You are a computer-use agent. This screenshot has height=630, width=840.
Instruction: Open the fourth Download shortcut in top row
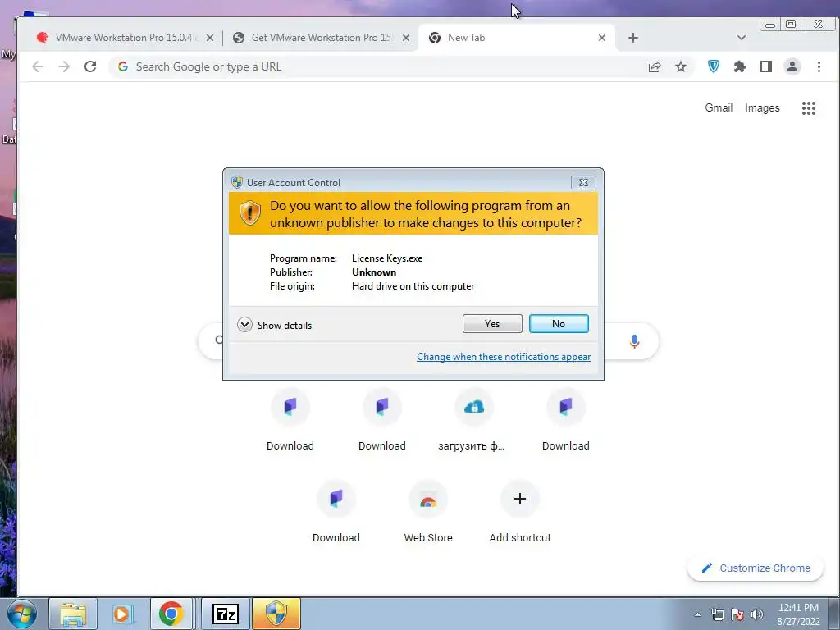566,421
